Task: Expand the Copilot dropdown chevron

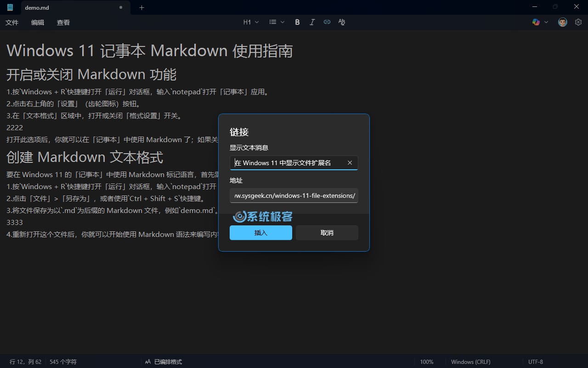Action: pos(546,22)
